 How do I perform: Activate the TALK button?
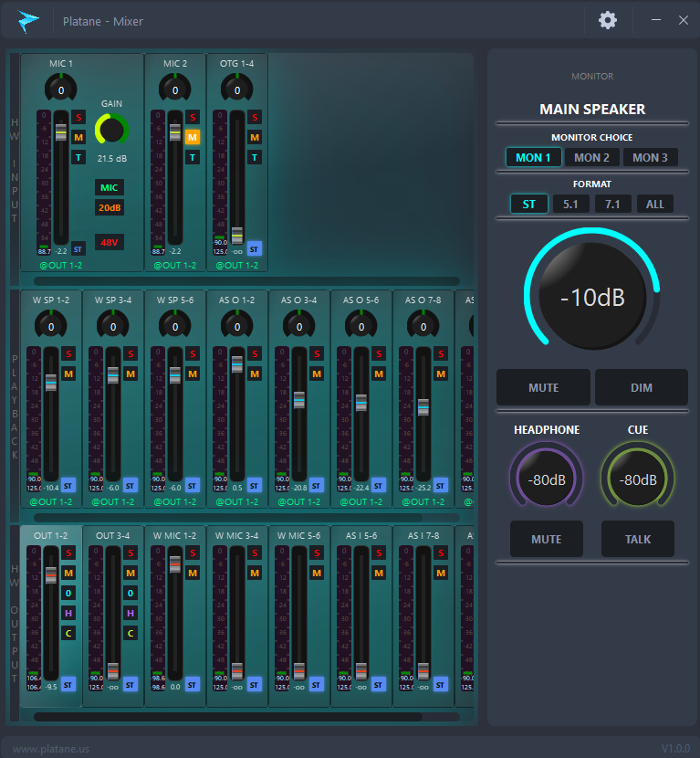click(638, 539)
